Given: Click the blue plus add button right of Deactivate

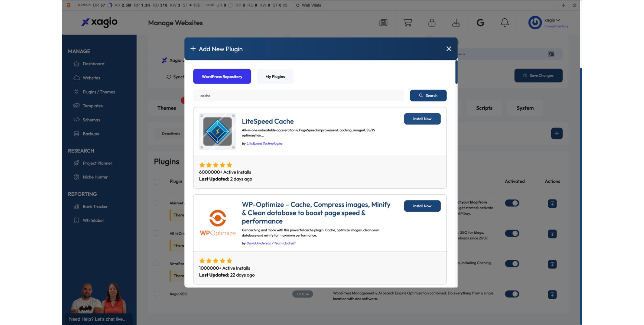Looking at the screenshot, I should (557, 133).
